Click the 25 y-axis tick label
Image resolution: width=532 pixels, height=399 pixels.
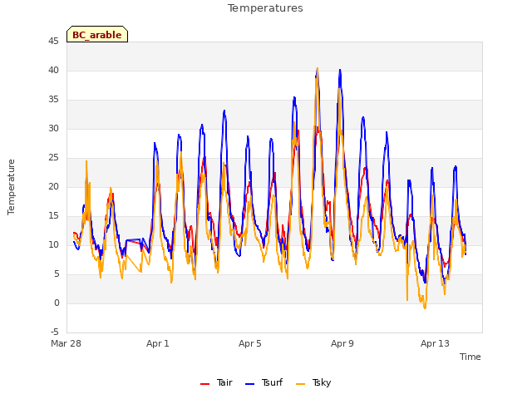click(53, 157)
